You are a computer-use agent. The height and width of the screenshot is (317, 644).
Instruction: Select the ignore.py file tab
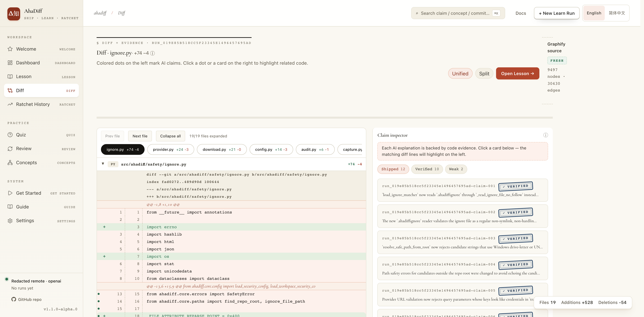[122, 149]
